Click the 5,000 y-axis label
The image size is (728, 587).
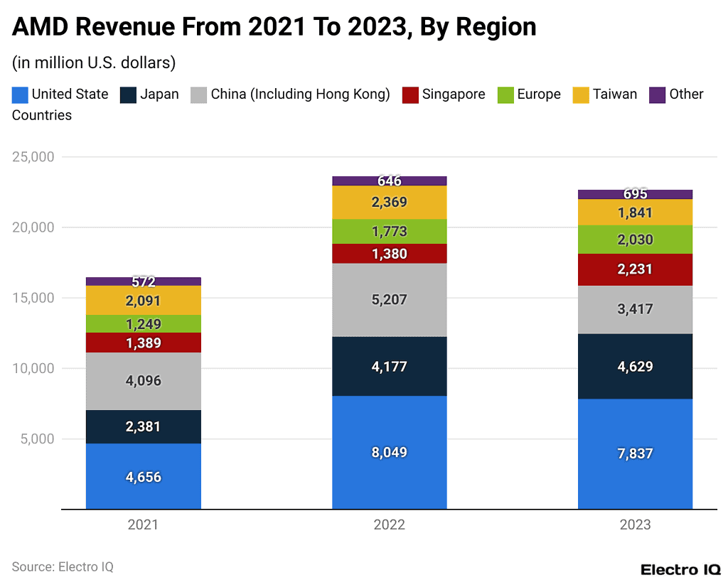click(37, 439)
